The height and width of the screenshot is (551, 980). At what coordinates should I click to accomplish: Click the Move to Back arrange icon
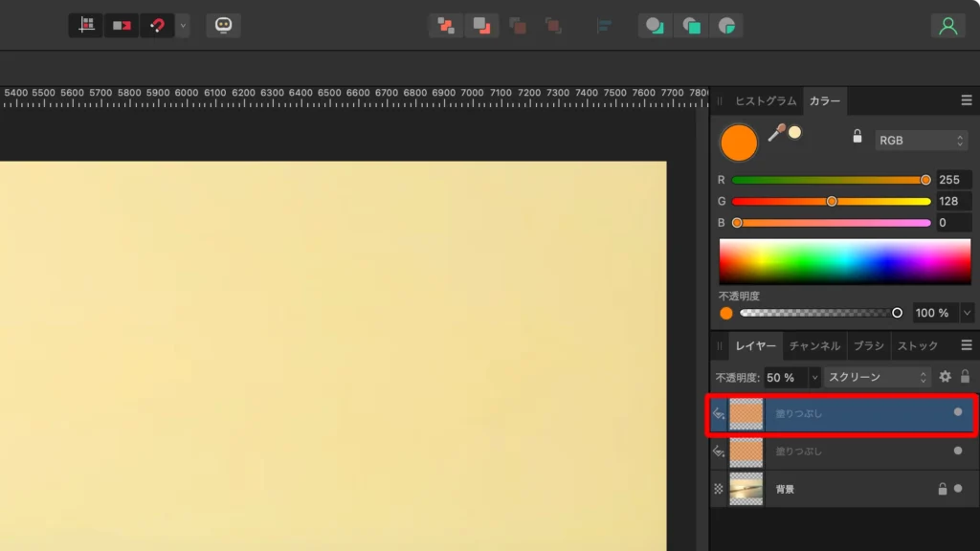481,24
